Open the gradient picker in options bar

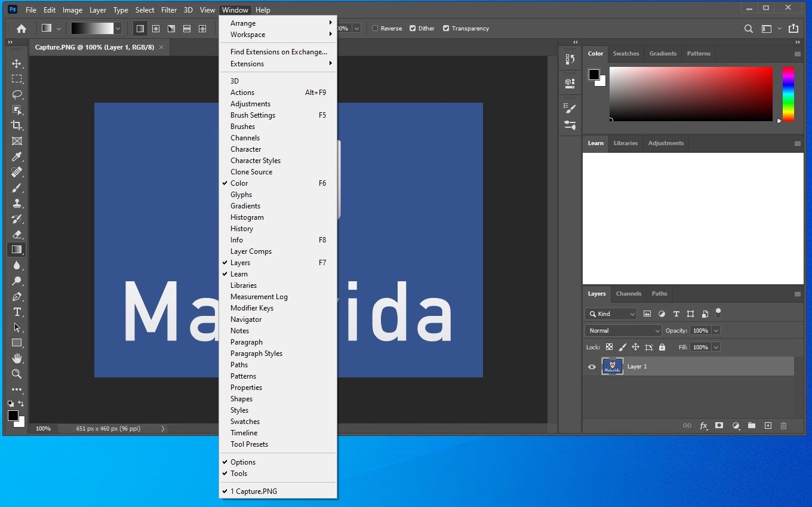117,28
